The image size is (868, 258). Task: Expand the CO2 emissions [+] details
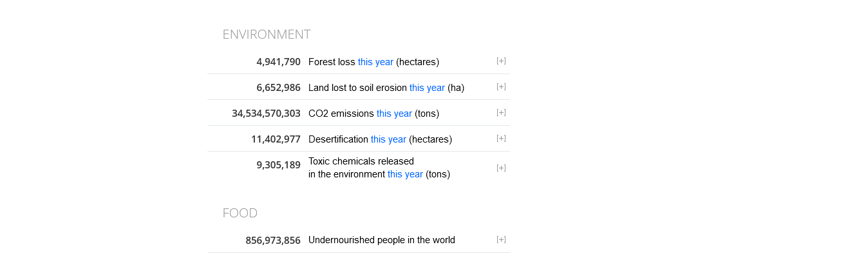(x=501, y=113)
